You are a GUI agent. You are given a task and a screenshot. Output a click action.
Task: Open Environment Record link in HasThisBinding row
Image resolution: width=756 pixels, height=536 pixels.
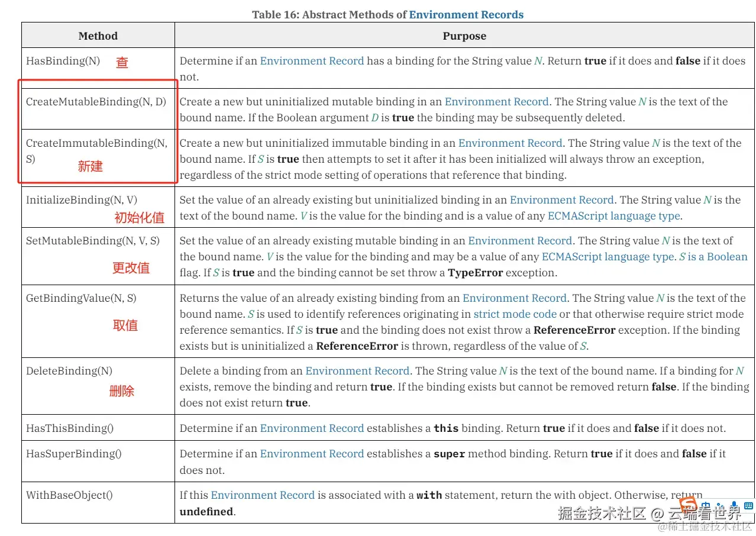[x=312, y=428]
